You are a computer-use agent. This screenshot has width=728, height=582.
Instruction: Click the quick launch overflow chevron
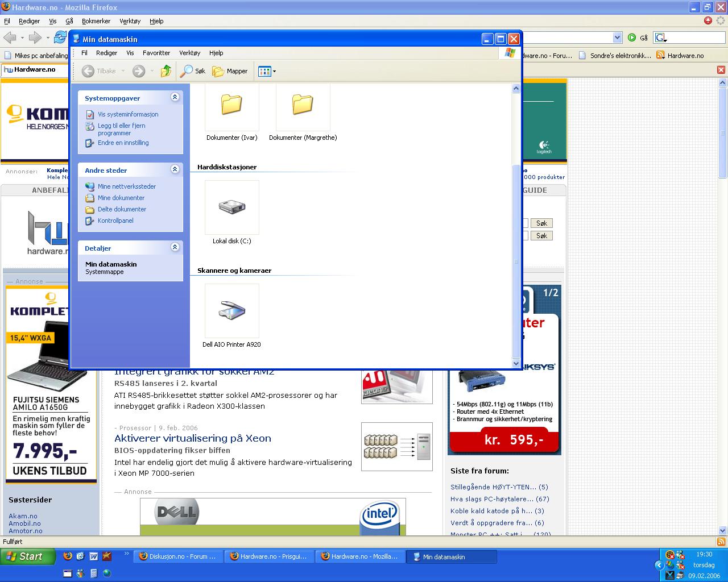click(126, 553)
